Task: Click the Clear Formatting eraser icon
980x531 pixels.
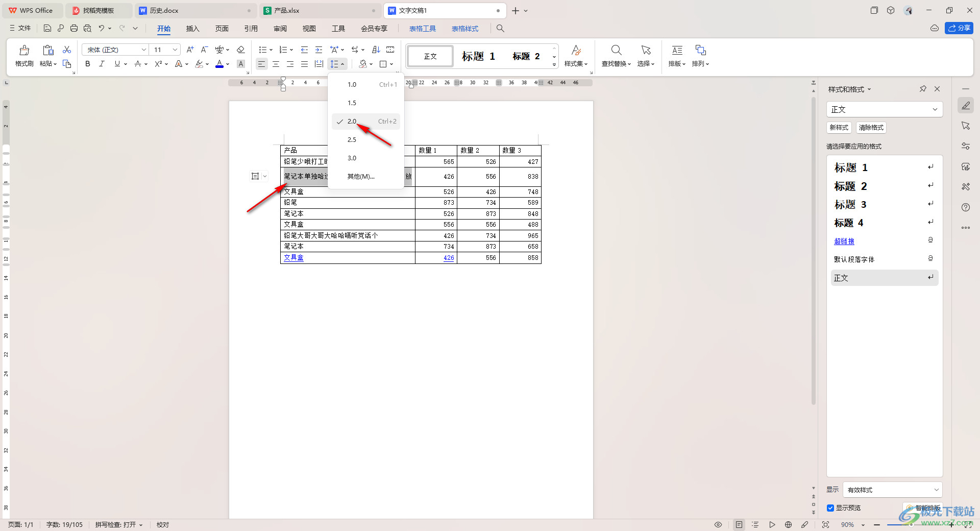Action: [x=241, y=50]
